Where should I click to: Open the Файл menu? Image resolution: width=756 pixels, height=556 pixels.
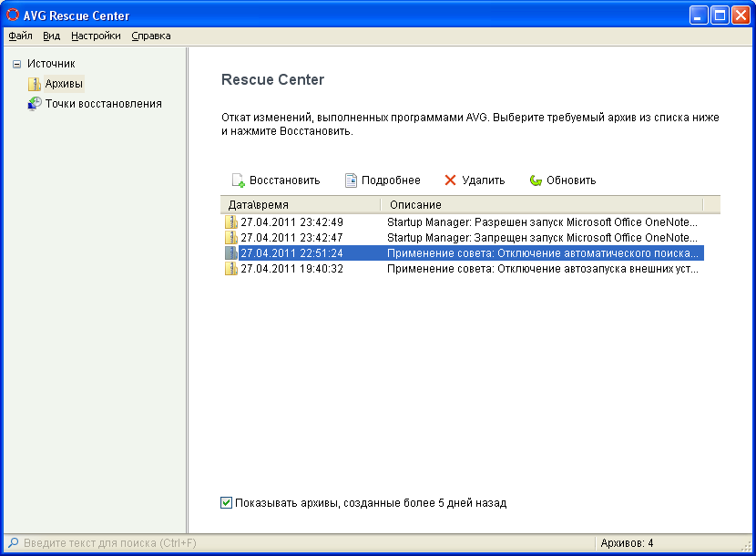tap(20, 36)
